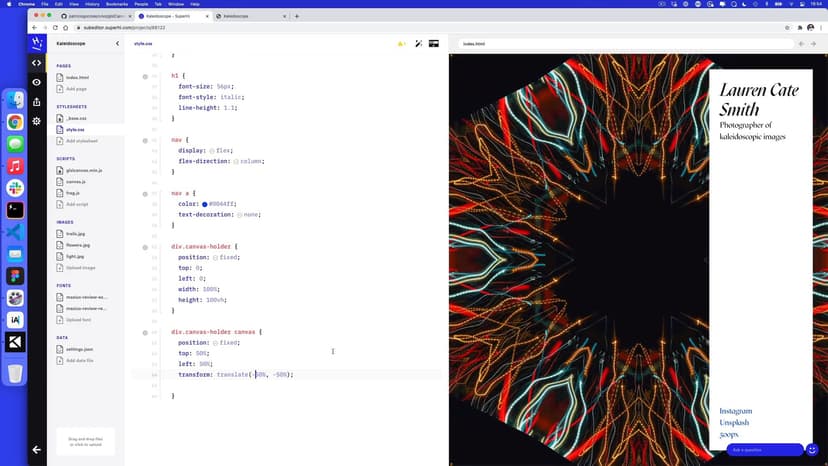Collapse the h1 rule gutter marker
This screenshot has width=828, height=466.
click(x=145, y=76)
